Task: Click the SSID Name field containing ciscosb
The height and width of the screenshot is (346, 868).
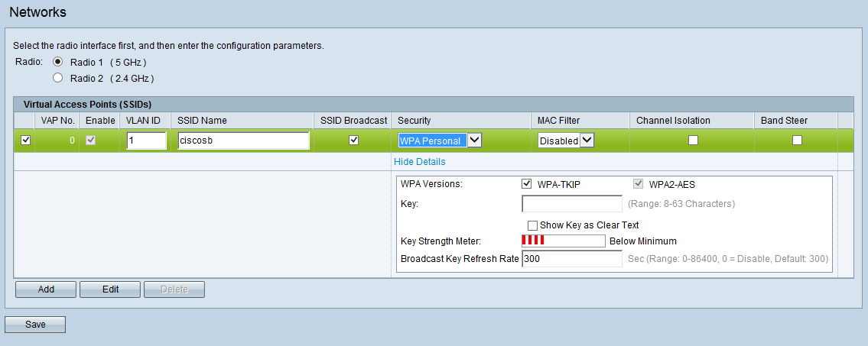Action: [243, 141]
